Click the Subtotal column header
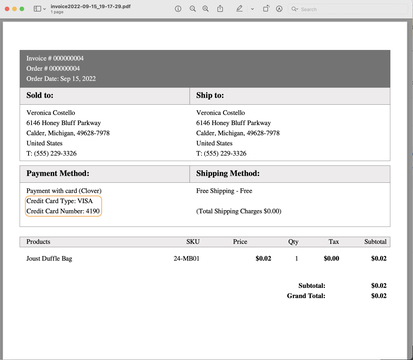Viewport: 413px width, 360px height. 375,242
